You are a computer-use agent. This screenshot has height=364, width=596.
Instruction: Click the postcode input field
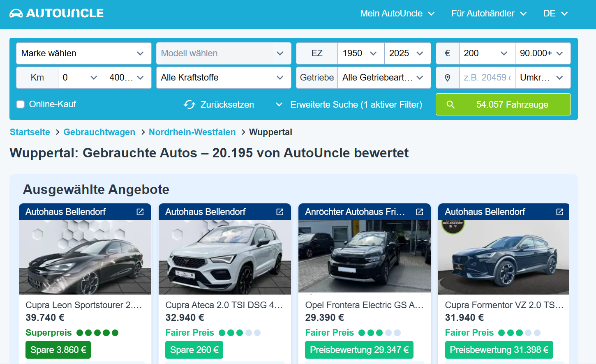coord(487,78)
